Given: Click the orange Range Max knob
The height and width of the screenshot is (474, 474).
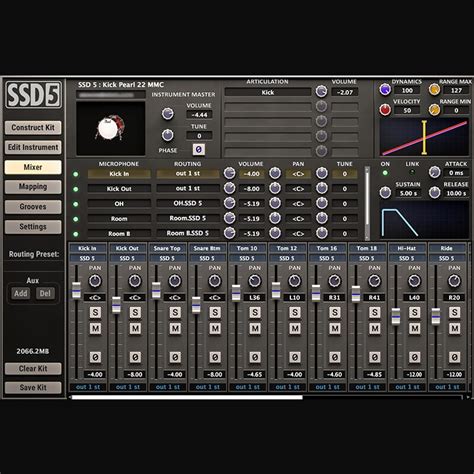Looking at the screenshot, I should tap(434, 89).
